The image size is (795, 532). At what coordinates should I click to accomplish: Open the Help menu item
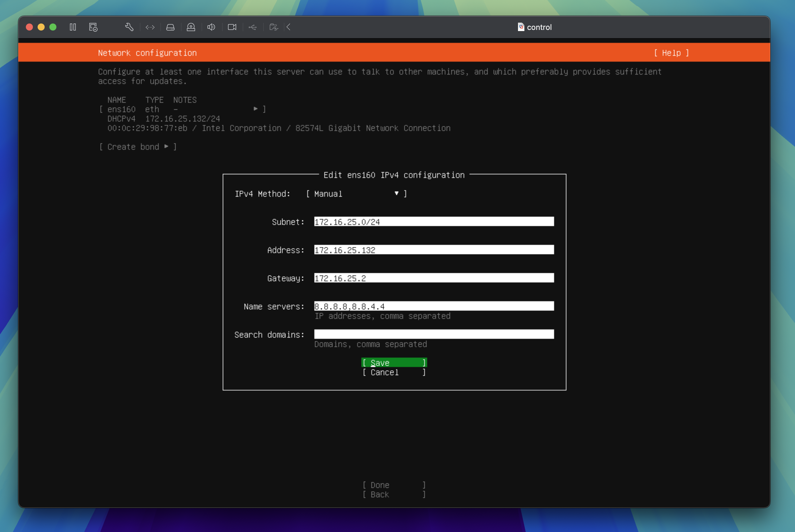coord(672,53)
